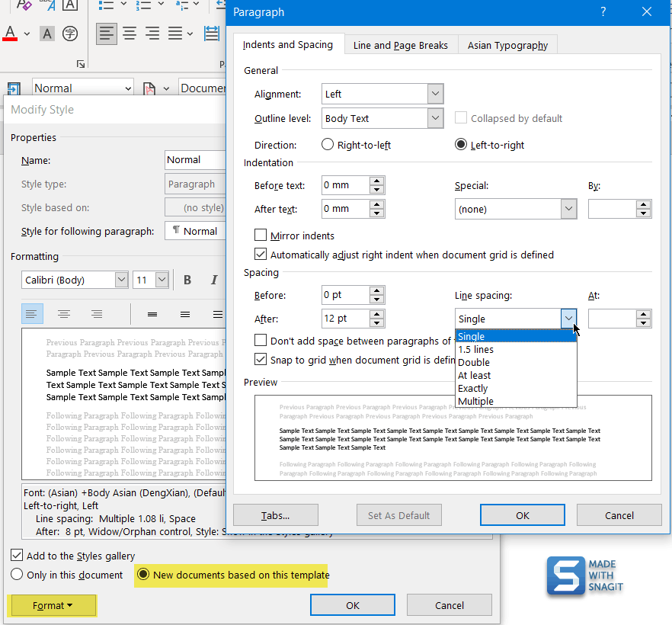Viewport: 672px width, 625px height.
Task: Toggle Snap to grid checkbox
Action: tap(260, 359)
